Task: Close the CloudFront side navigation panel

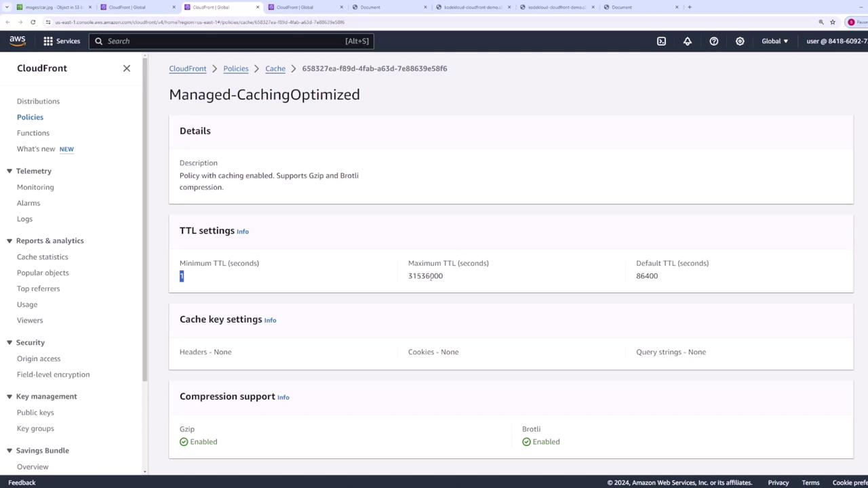Action: [x=127, y=68]
